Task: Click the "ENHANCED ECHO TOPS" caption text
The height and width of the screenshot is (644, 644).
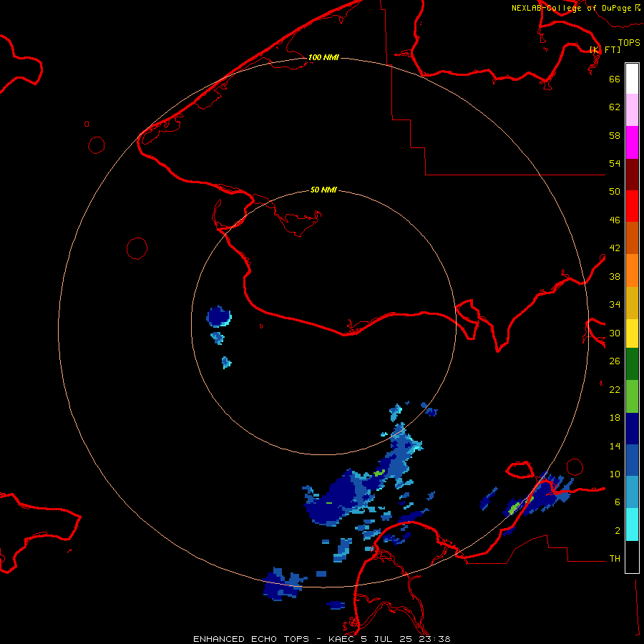Action: (251, 639)
